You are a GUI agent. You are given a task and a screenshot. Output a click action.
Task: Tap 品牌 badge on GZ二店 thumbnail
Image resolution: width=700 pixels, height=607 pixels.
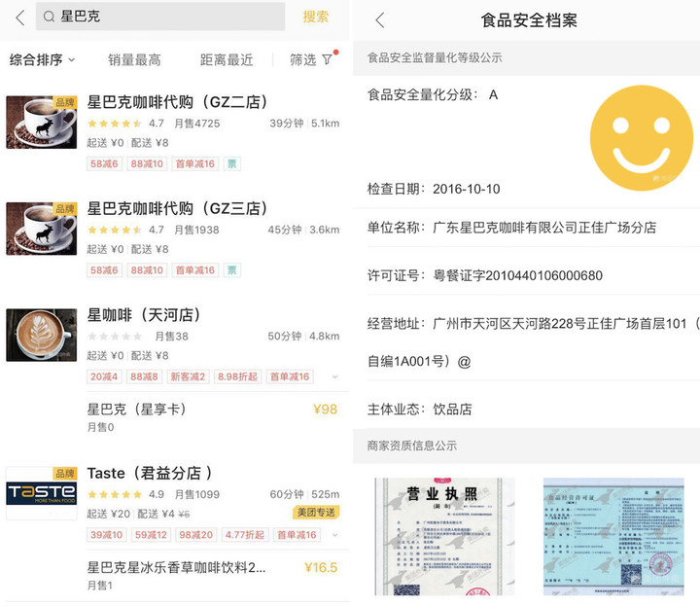(x=65, y=102)
